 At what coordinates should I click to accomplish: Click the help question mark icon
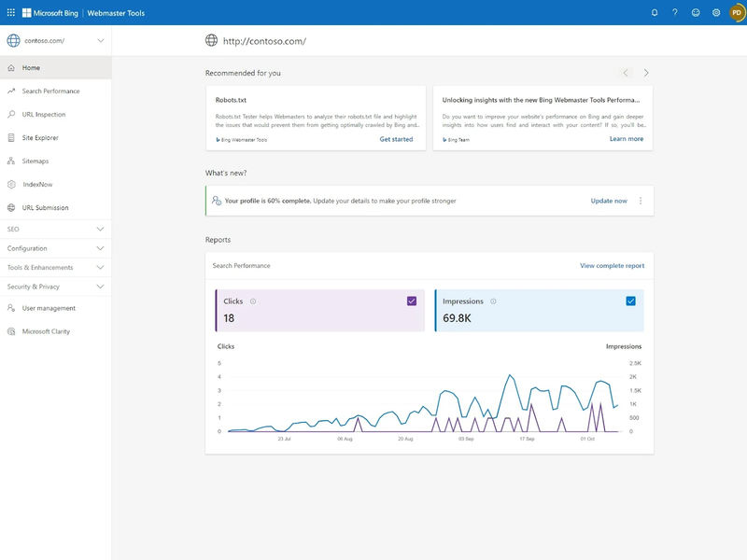tap(675, 13)
